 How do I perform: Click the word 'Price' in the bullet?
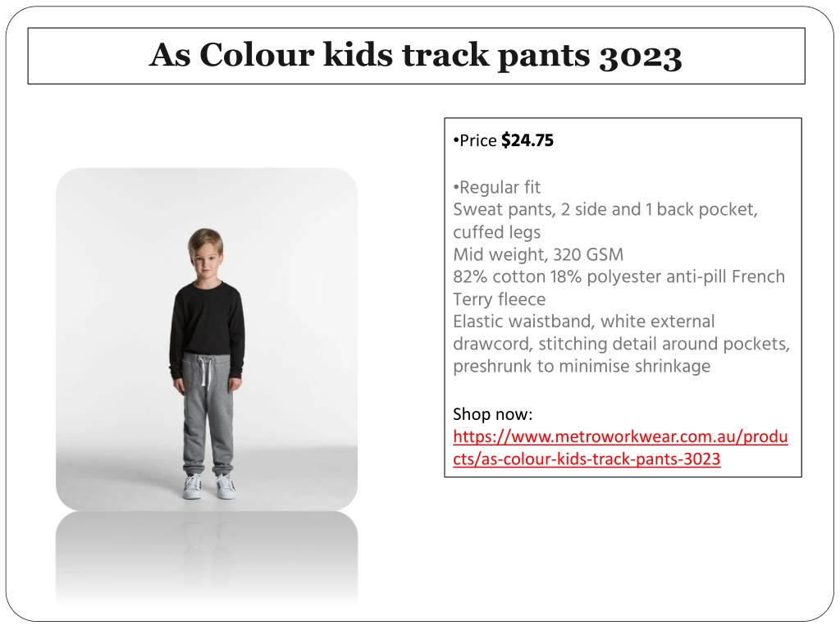tap(478, 140)
